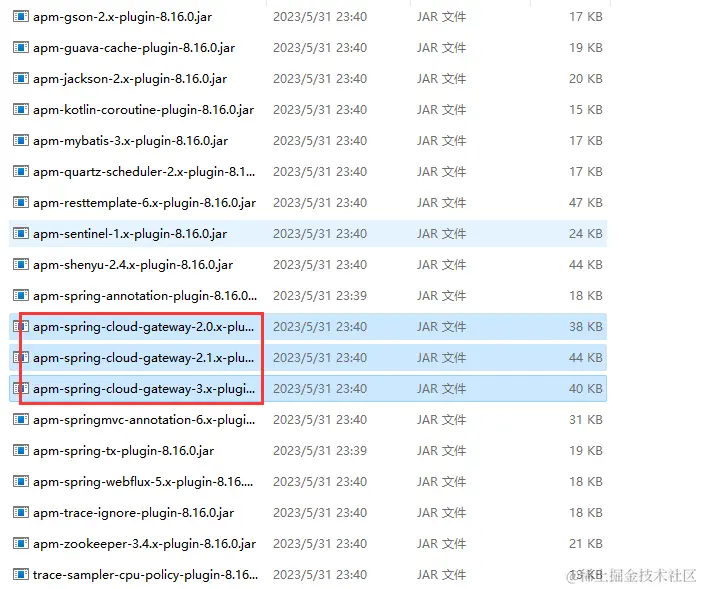Click the 47 KB size of apm-resttemplate file

coord(586,203)
